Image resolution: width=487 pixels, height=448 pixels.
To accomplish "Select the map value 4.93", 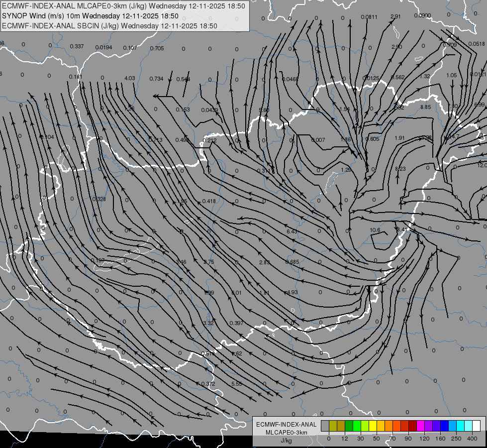I will [x=292, y=292].
